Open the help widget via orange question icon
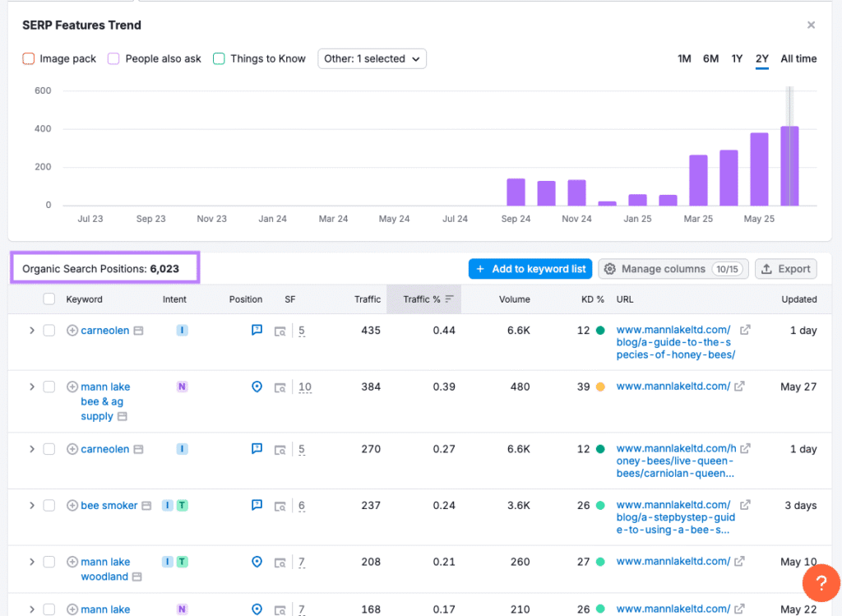 tap(821, 583)
